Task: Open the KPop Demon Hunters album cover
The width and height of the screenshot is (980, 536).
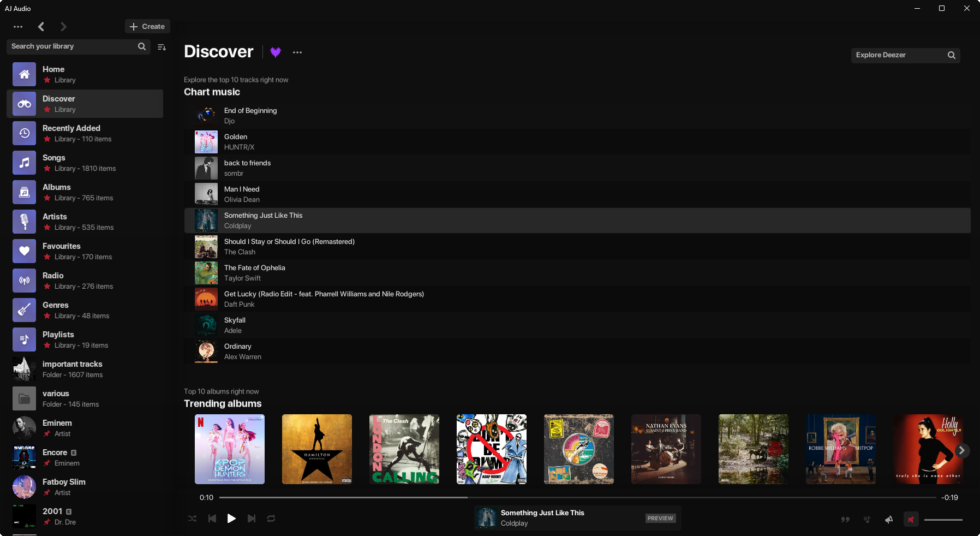Action: tap(230, 449)
